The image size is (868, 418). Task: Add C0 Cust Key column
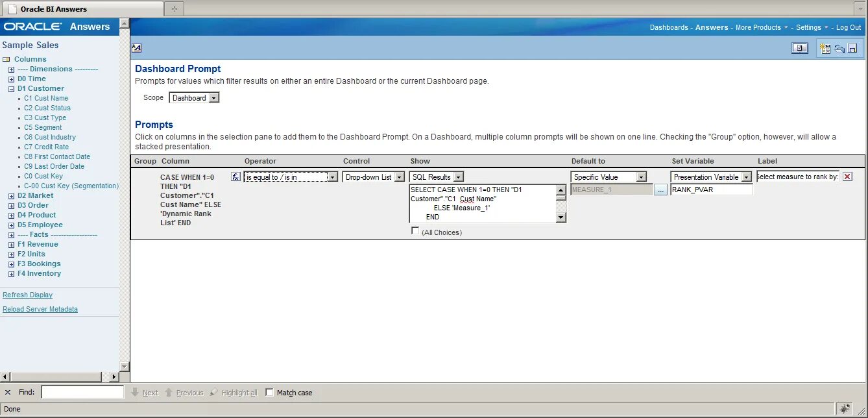click(43, 176)
